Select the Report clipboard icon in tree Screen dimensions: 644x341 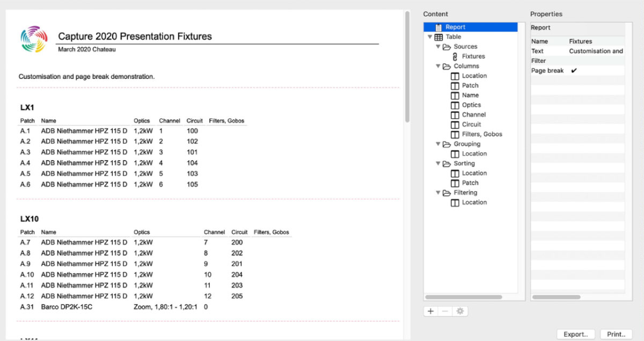438,27
